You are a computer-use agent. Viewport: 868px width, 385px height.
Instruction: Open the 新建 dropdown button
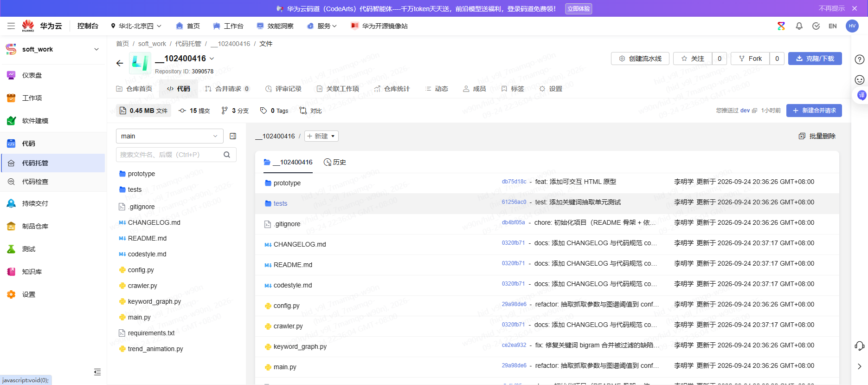click(321, 136)
